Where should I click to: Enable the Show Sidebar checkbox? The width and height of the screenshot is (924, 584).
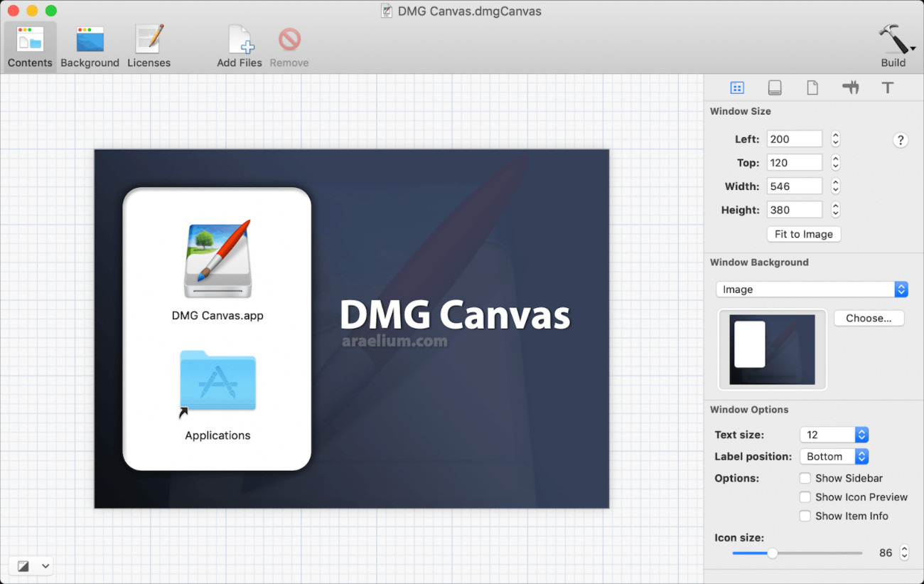(805, 479)
